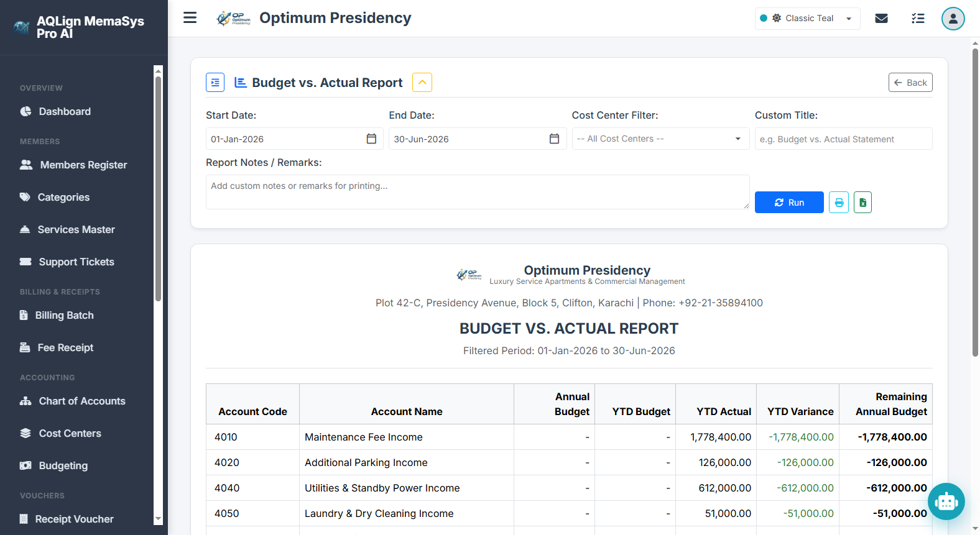
Task: Click the Billing Batch invoice icon
Action: 24,315
